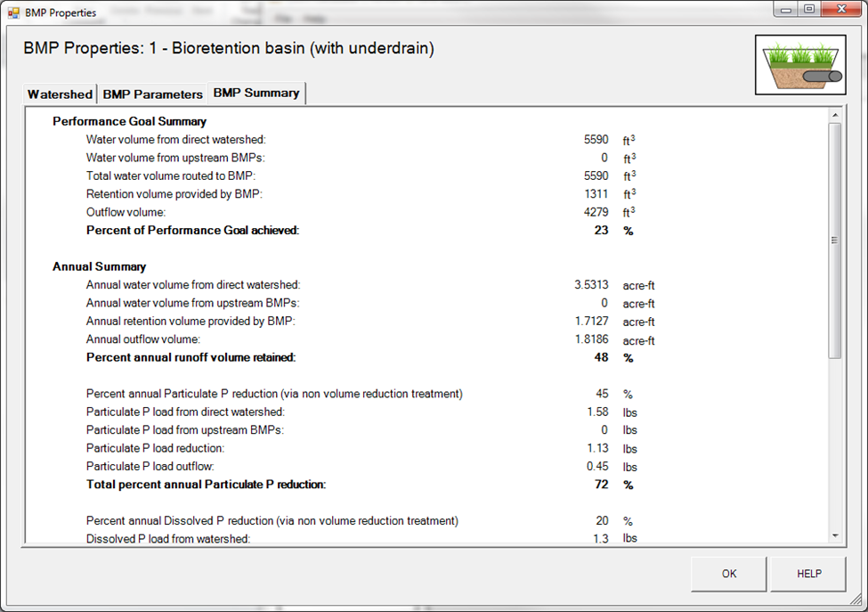This screenshot has height=612, width=868.
Task: Click the load outflow value 0.45
Action: (597, 466)
